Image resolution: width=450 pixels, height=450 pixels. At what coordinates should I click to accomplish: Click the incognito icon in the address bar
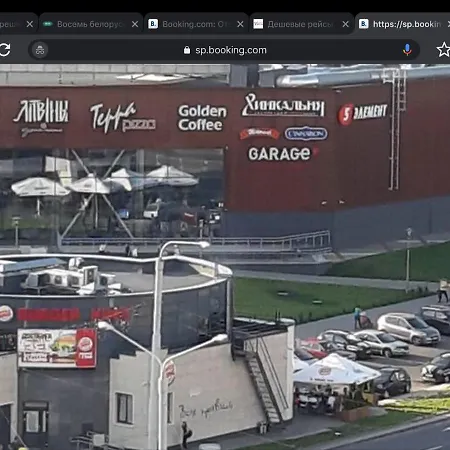click(40, 50)
